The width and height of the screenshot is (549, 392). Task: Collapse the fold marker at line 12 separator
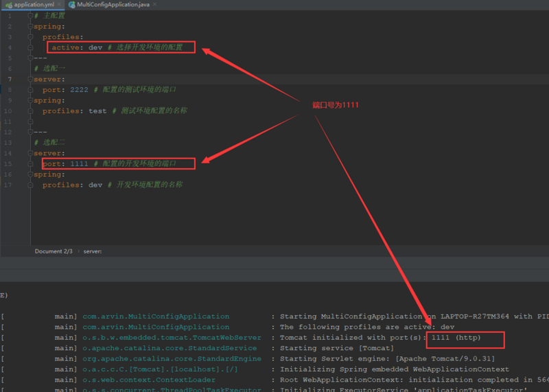tap(30, 132)
